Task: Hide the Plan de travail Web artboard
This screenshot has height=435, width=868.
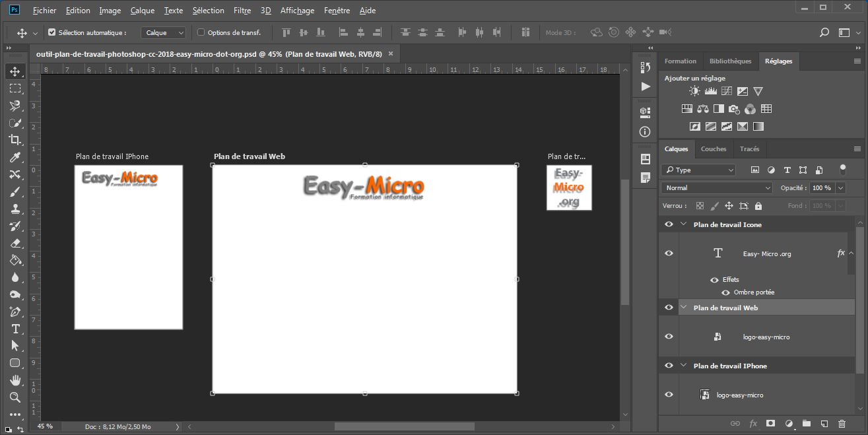Action: point(669,308)
